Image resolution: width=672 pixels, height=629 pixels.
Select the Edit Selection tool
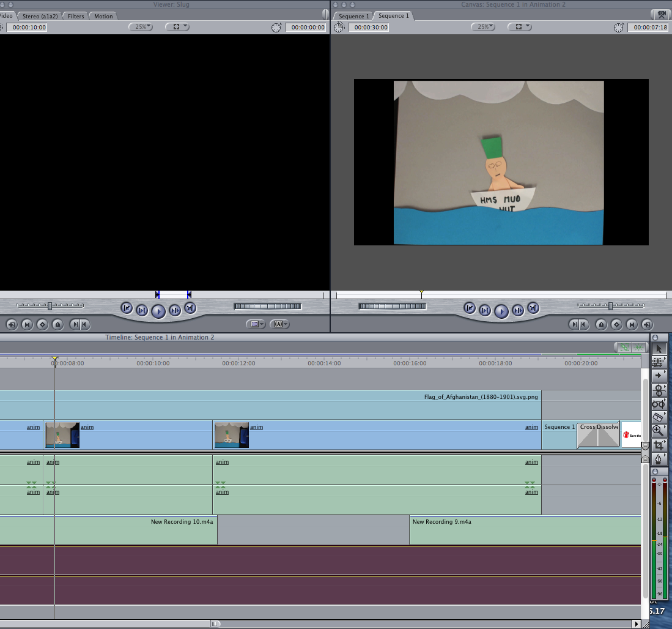coord(659,362)
